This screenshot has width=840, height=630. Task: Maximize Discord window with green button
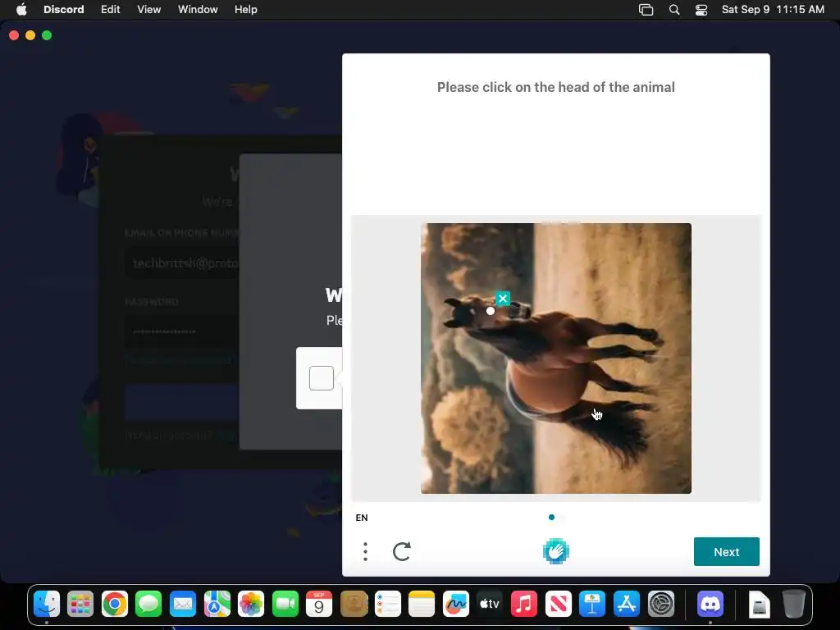tap(47, 35)
